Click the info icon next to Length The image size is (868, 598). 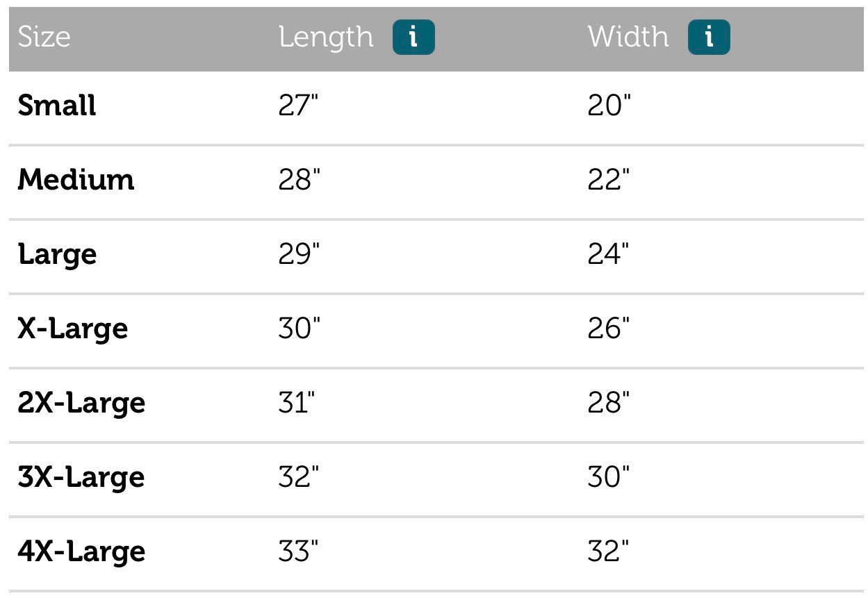coord(413,37)
